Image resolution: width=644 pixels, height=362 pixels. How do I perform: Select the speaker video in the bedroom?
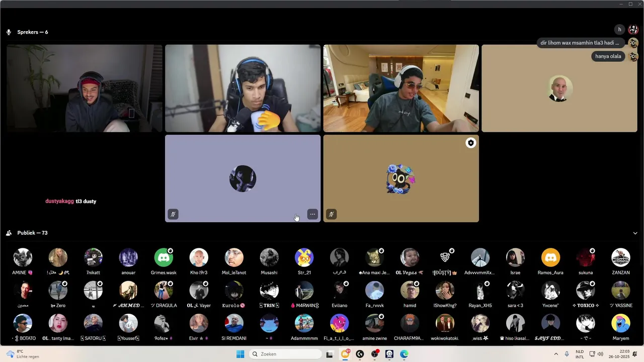click(401, 88)
